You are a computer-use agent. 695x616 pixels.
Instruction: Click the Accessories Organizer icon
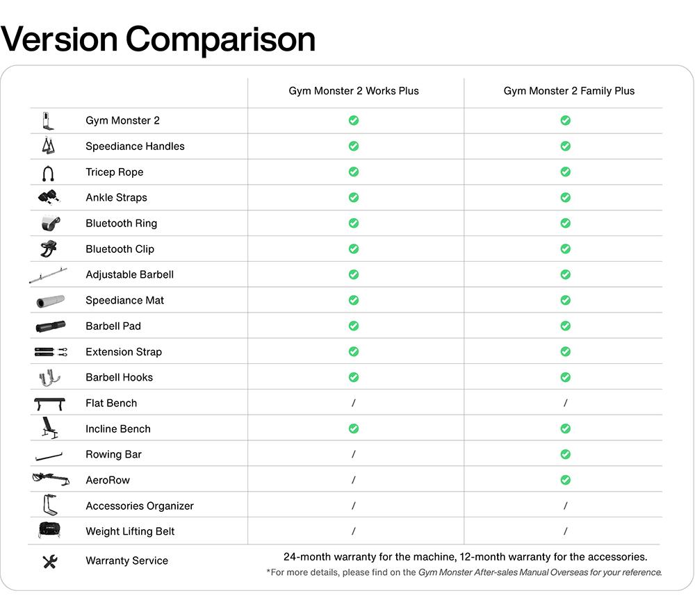(x=50, y=506)
